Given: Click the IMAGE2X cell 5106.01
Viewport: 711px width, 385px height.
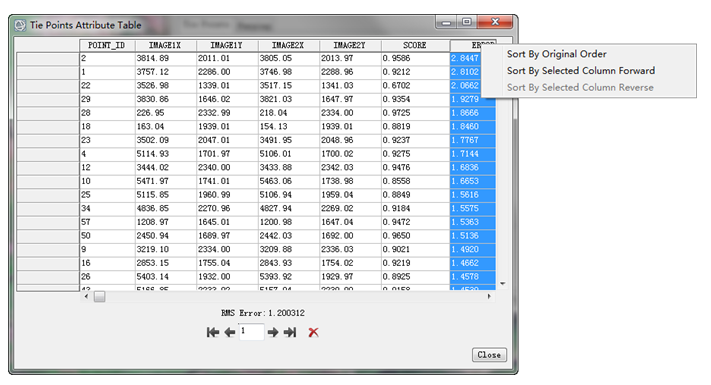Looking at the screenshot, I should coord(288,154).
